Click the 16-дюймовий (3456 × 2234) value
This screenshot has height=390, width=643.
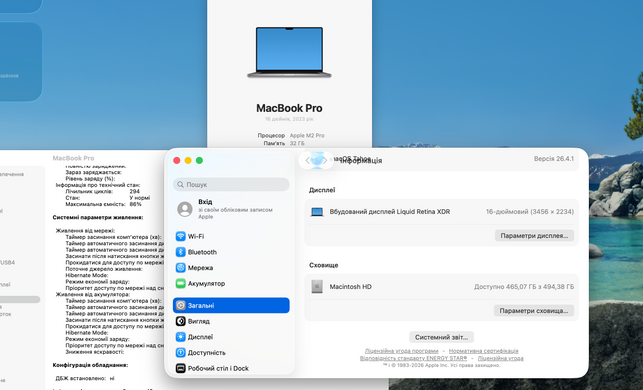pos(530,212)
